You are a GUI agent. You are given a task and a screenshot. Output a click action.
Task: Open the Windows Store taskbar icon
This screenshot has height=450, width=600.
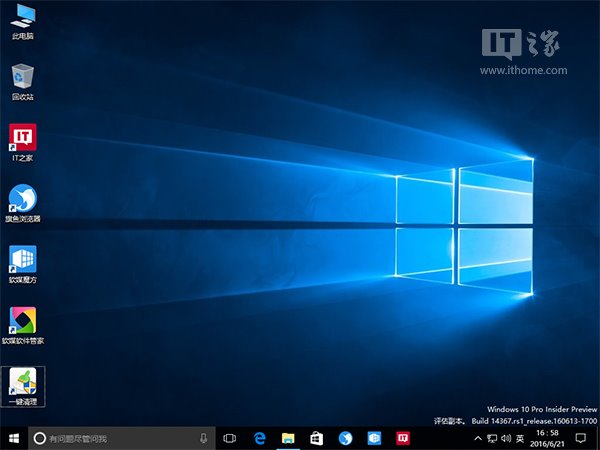point(316,438)
